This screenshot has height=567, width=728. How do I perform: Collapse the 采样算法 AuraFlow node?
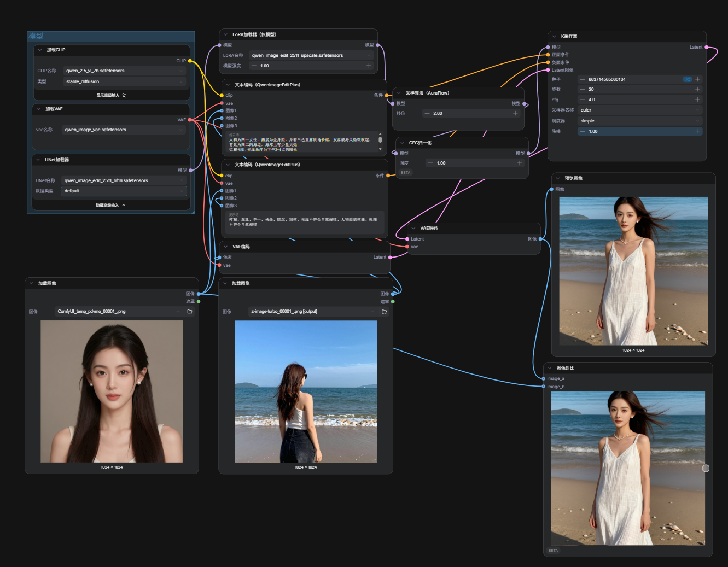(x=399, y=93)
